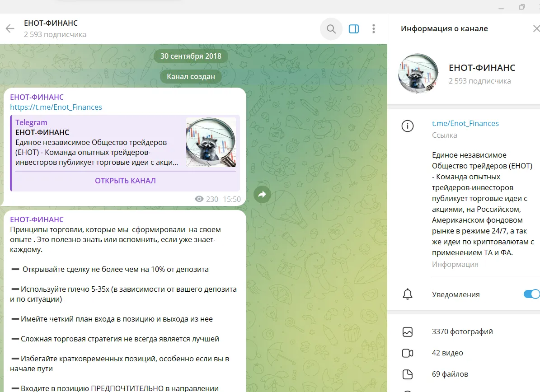Click the Telegram label in the link preview
The width and height of the screenshot is (540, 392).
pos(31,122)
